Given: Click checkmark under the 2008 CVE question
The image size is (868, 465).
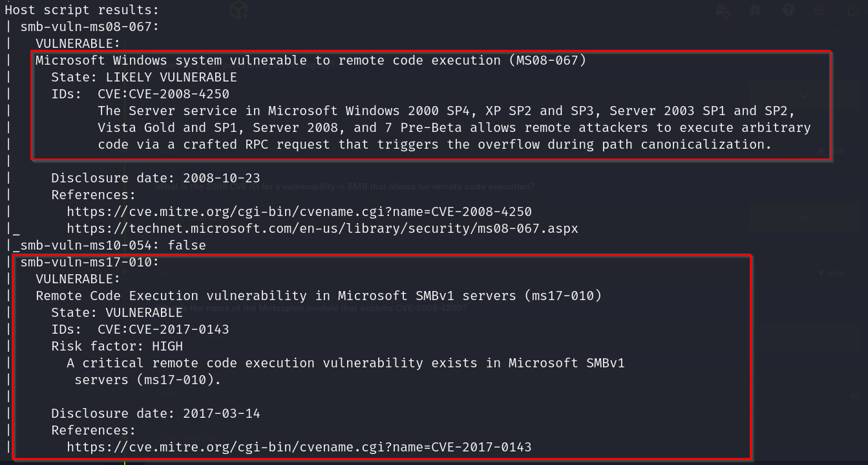Looking at the screenshot, I should [x=803, y=217].
